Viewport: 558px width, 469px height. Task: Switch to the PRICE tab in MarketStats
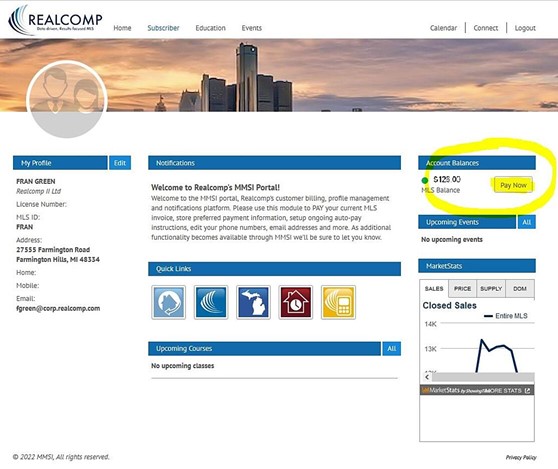tap(462, 289)
